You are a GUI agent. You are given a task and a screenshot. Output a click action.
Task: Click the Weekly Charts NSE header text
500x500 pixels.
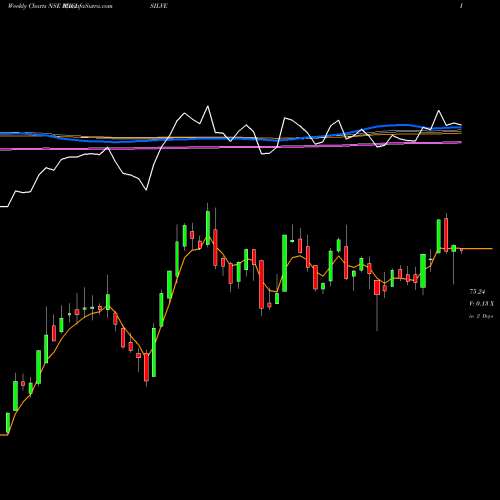point(34,6)
